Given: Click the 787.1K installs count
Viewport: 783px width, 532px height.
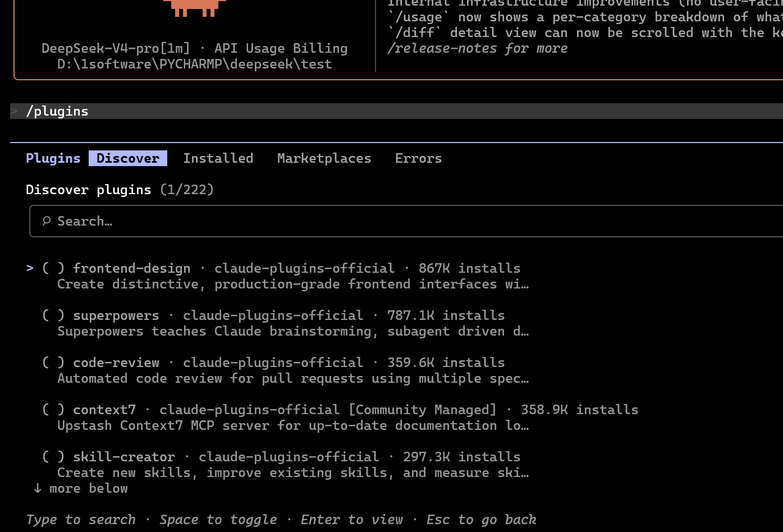Looking at the screenshot, I should pyautogui.click(x=446, y=315).
